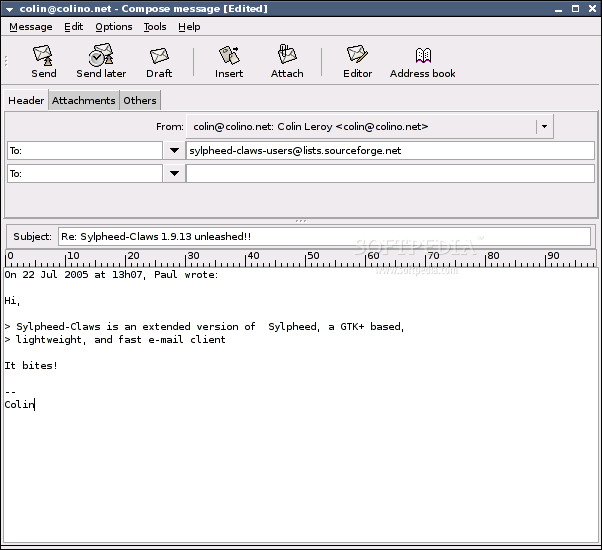Click the "On 22 Jul 2005" quote line
This screenshot has width=602, height=550.
[x=111, y=275]
